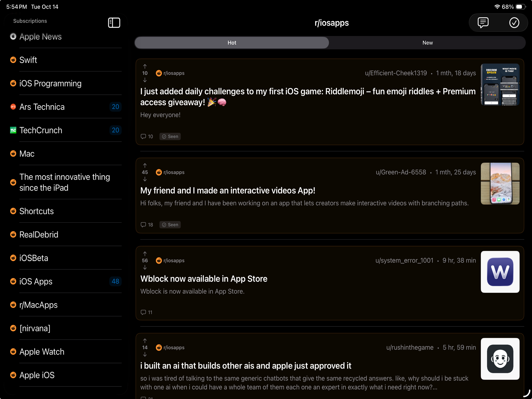The width and height of the screenshot is (532, 399).
Task: Open Apple iOS subscription
Action: (65, 375)
